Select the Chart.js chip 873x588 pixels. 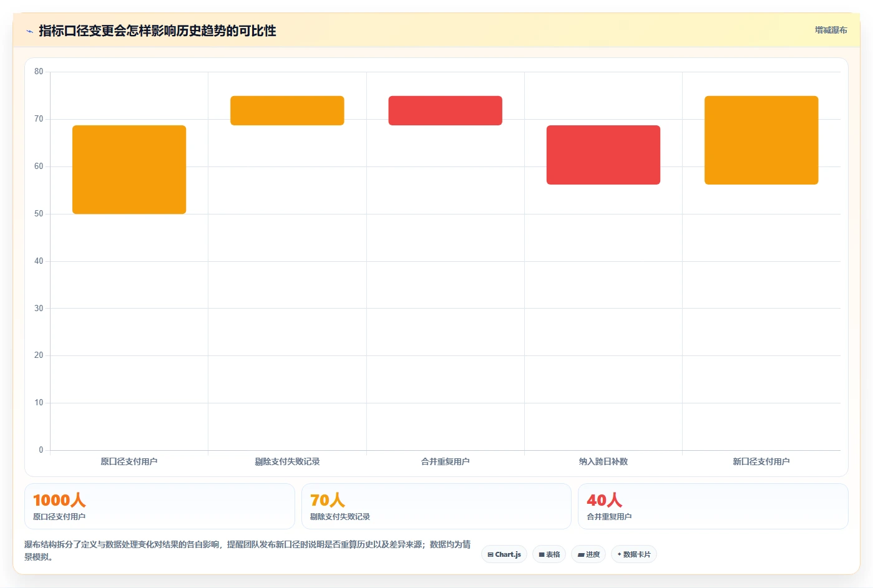click(504, 554)
